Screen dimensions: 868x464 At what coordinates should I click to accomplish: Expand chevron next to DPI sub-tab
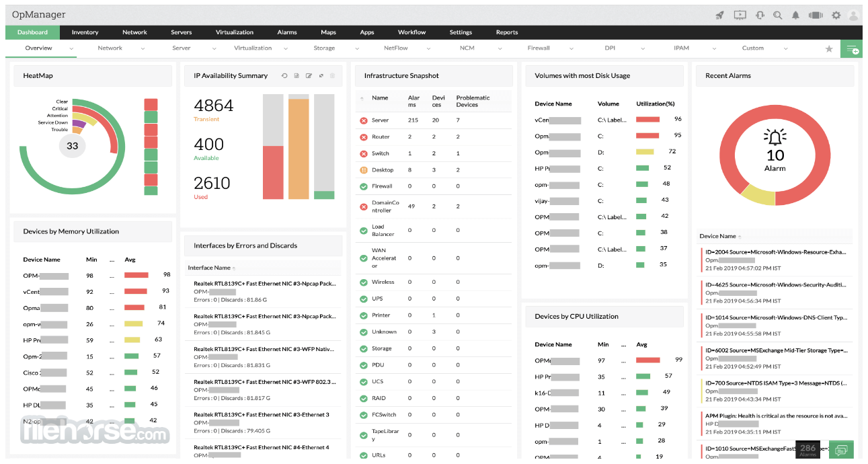(642, 48)
